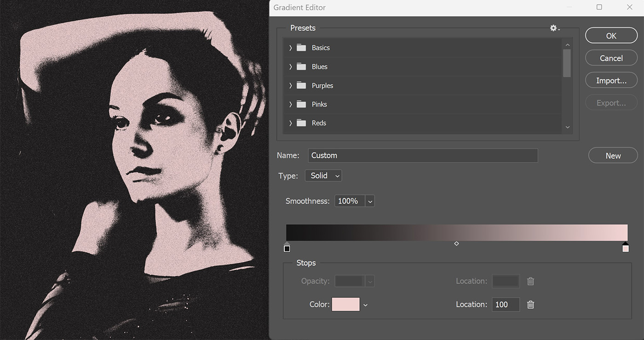Select the pink color stop on the right

626,248
